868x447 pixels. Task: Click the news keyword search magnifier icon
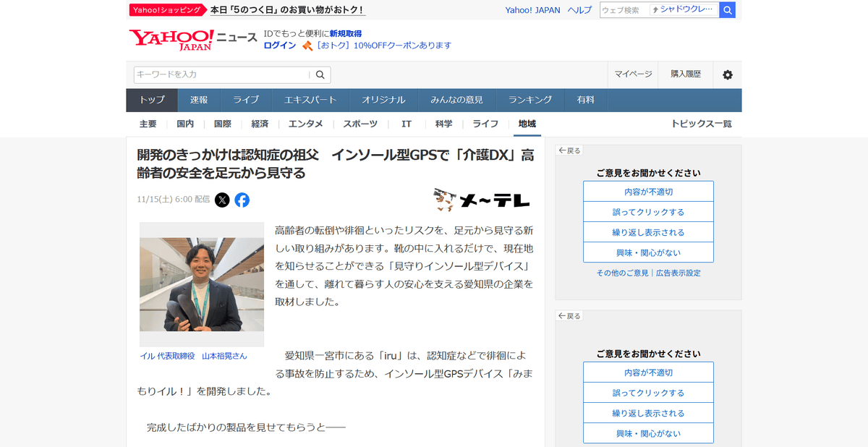coord(320,74)
